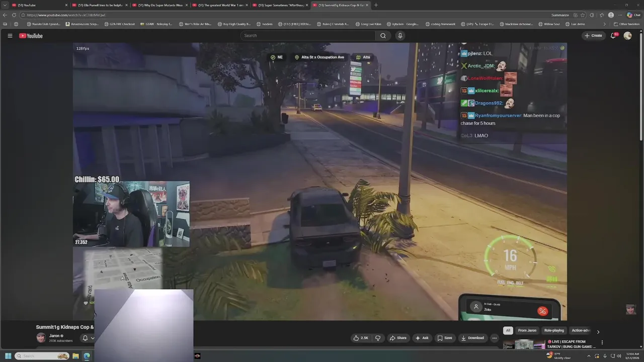The image size is (644, 362).
Task: Open a new browser tab
Action: tap(376, 5)
